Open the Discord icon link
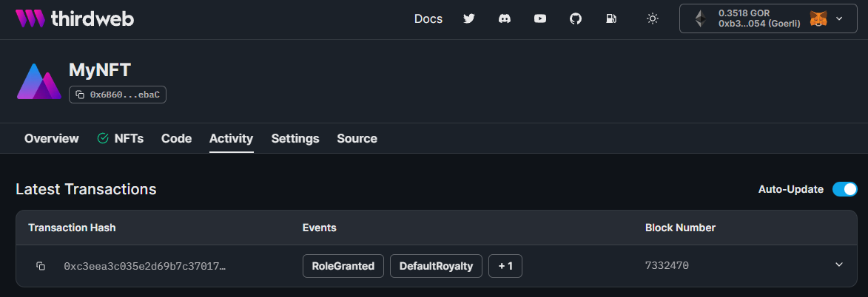This screenshot has height=297, width=868. coord(505,19)
